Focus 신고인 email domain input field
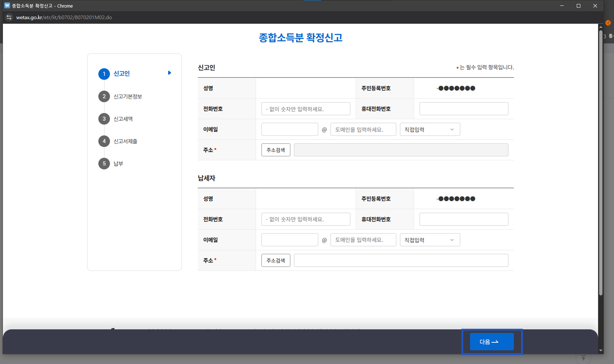This screenshot has width=614, height=364. pyautogui.click(x=363, y=129)
